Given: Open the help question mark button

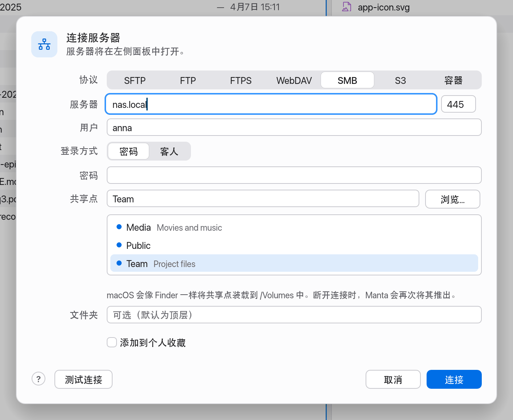Looking at the screenshot, I should pos(38,379).
